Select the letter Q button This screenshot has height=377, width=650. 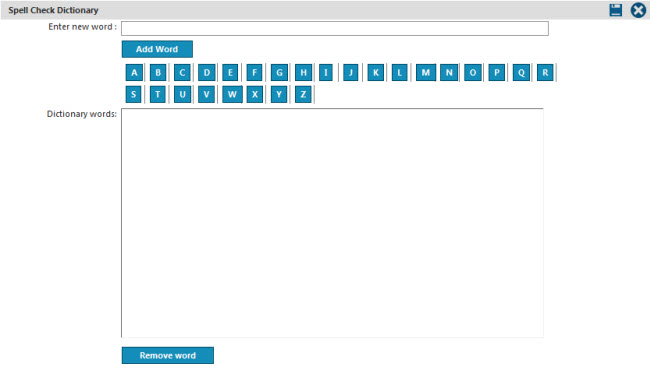(x=521, y=73)
